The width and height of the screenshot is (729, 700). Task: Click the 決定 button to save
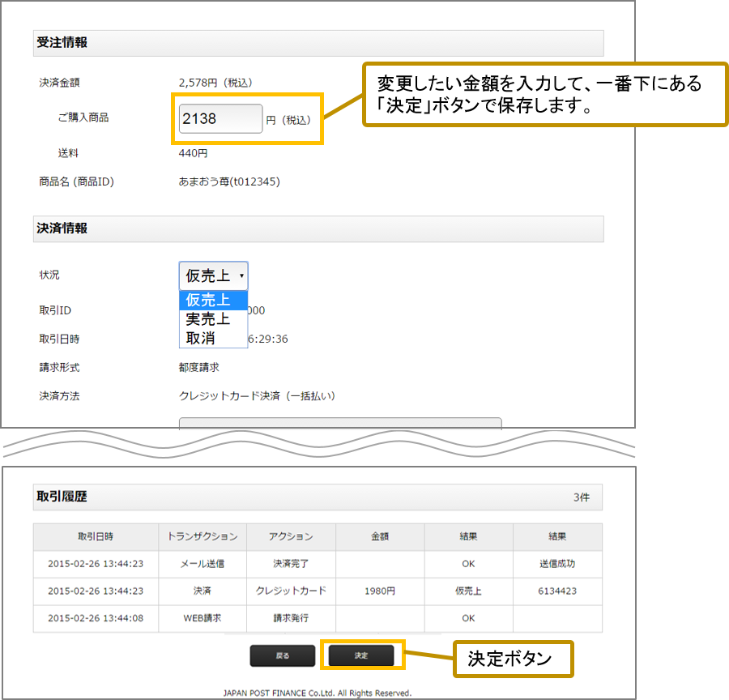[x=360, y=655]
